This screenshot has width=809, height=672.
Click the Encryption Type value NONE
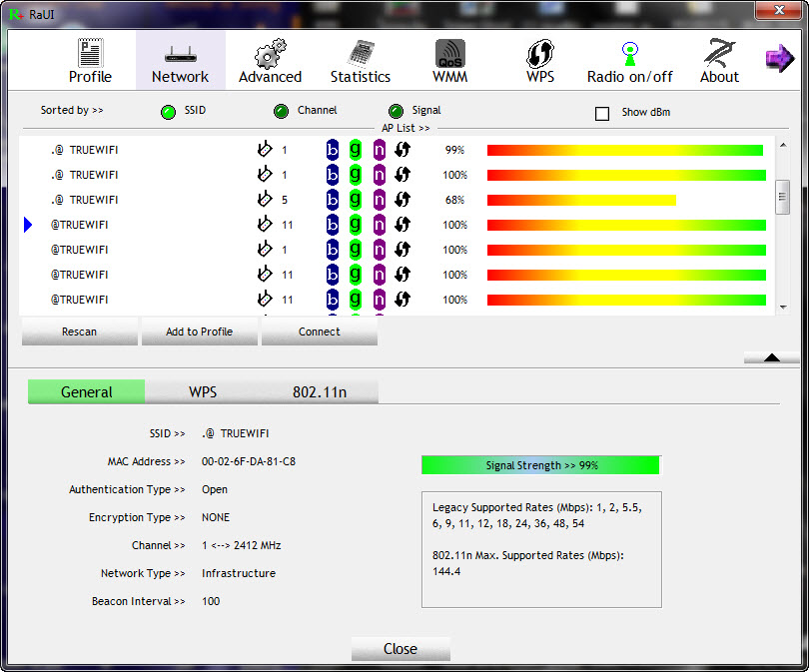pos(215,517)
